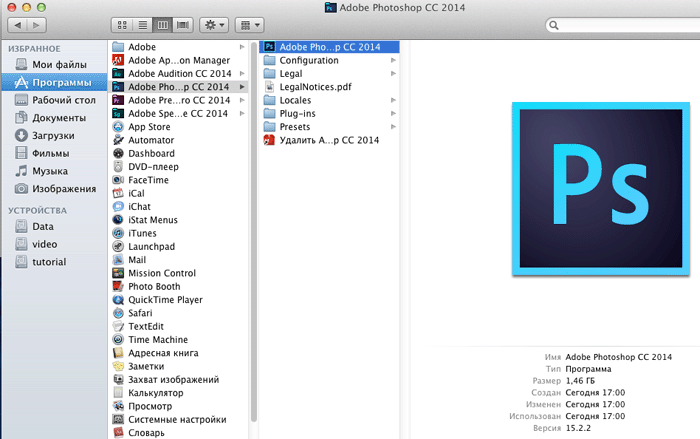Viewport: 700px width, 439px height.
Task: Open Музыка in sidebar
Action: [54, 171]
